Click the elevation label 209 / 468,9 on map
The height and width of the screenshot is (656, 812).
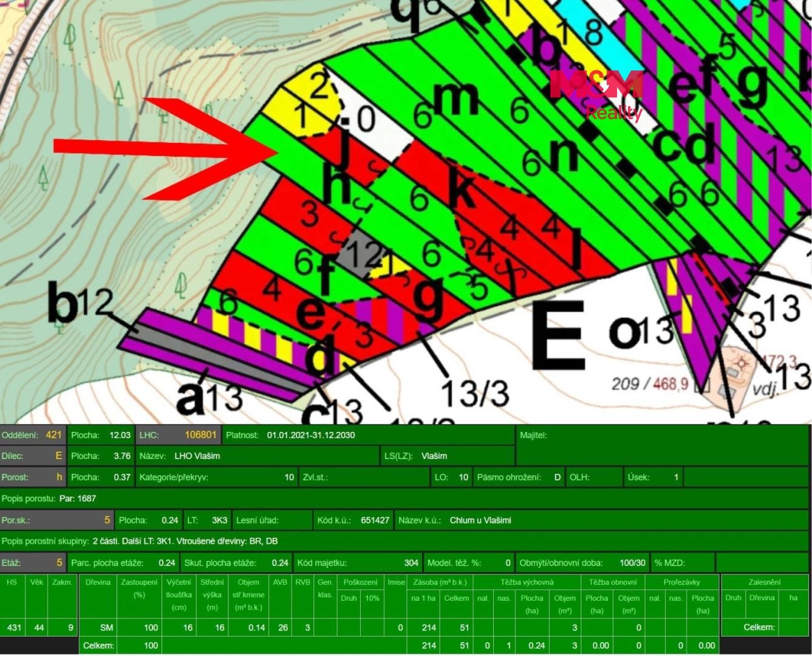650,383
